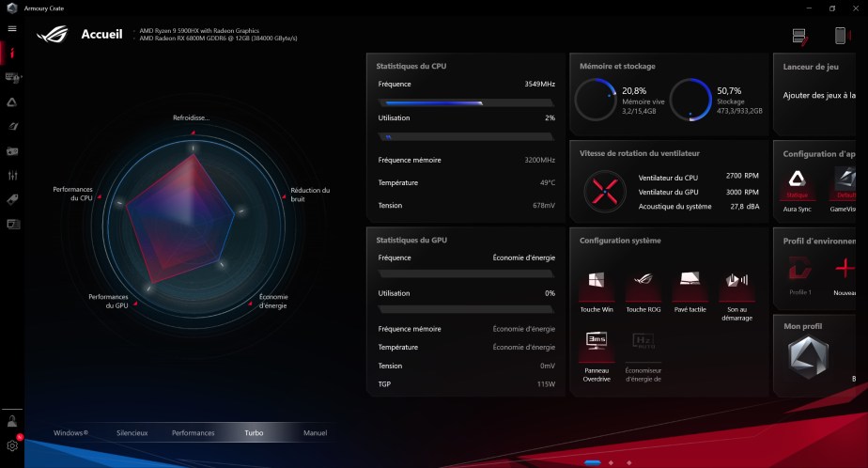This screenshot has width=868, height=468.
Task: Open the hamburger menu in the sidebar
Action: tap(12, 29)
